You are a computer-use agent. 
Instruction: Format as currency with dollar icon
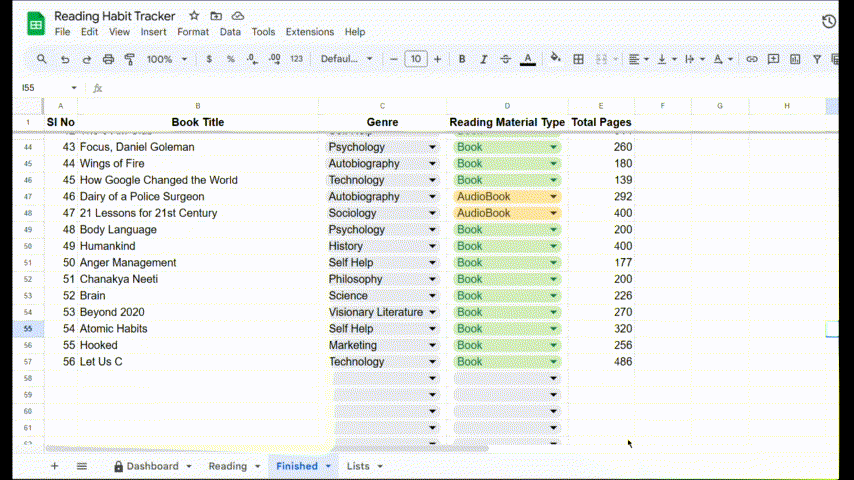[x=209, y=59]
